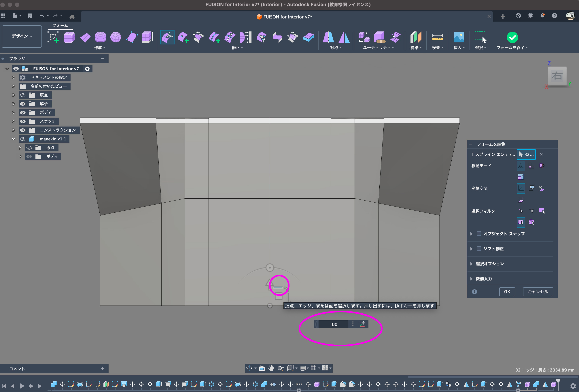The width and height of the screenshot is (579, 392).
Task: Click the Edit Form tool icon
Action: 167,37
